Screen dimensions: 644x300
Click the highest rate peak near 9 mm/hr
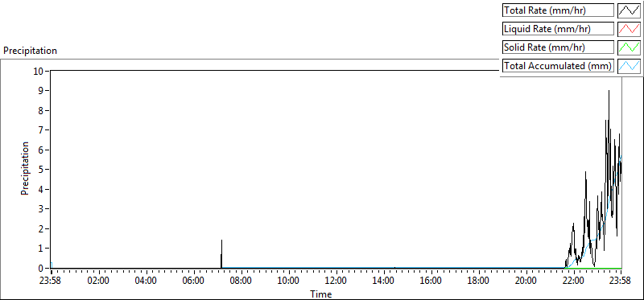click(609, 92)
